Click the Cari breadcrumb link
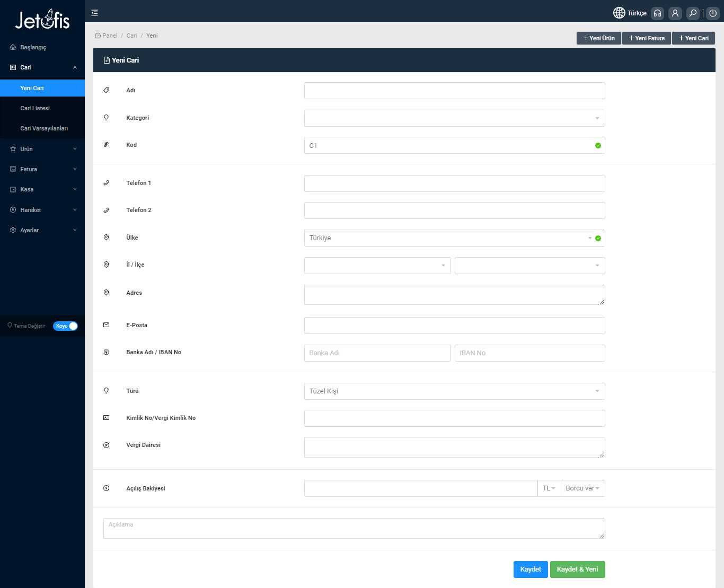 pyautogui.click(x=132, y=36)
